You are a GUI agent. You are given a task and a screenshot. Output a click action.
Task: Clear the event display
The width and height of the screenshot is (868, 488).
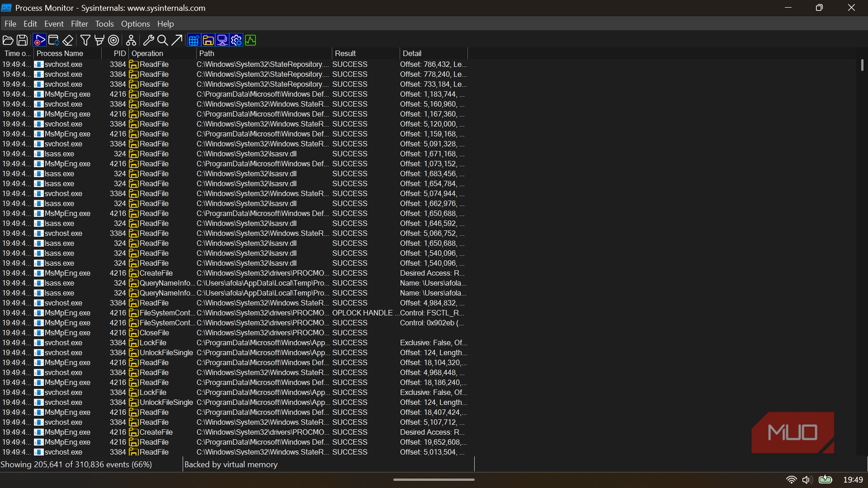pyautogui.click(x=68, y=40)
